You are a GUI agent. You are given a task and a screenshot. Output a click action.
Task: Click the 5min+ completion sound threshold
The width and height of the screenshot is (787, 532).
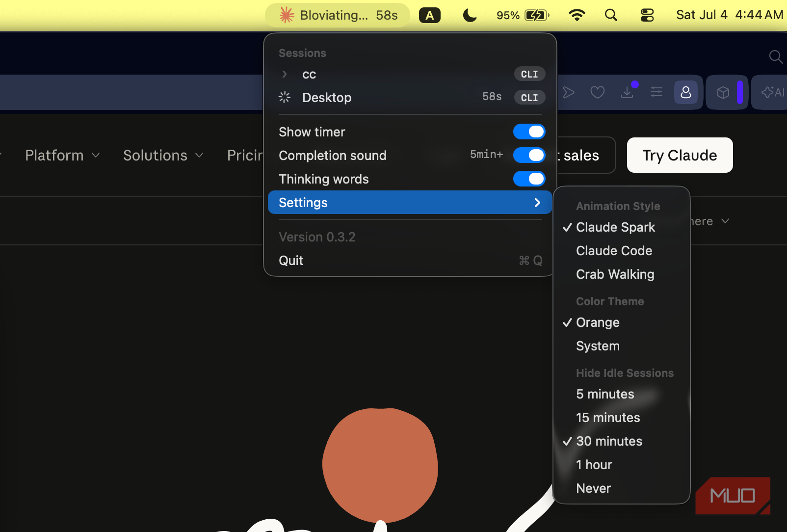pos(486,155)
